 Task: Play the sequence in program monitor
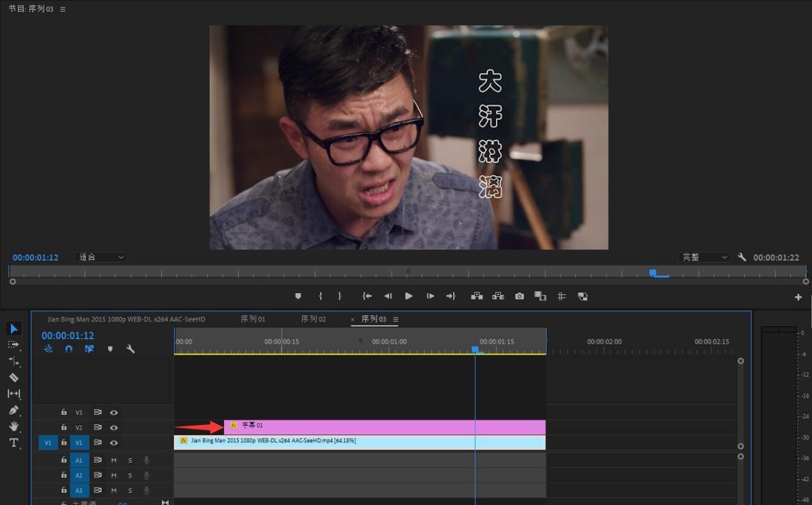point(409,296)
